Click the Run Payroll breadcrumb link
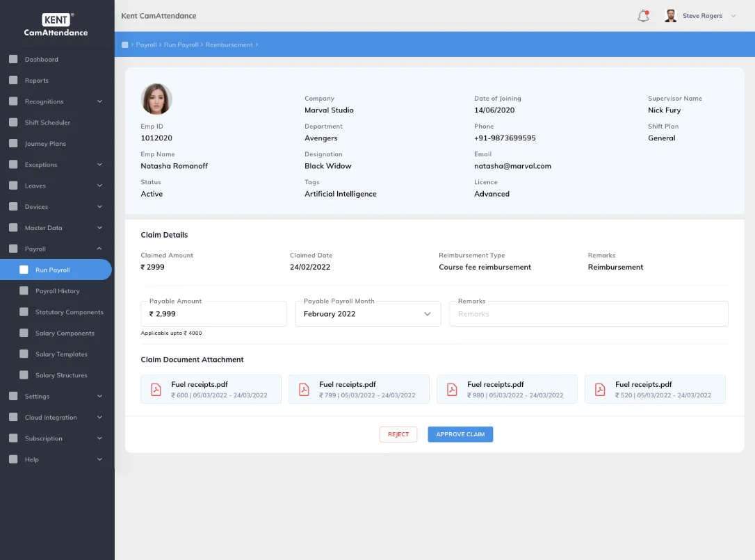This screenshot has height=560, width=755. (x=181, y=44)
